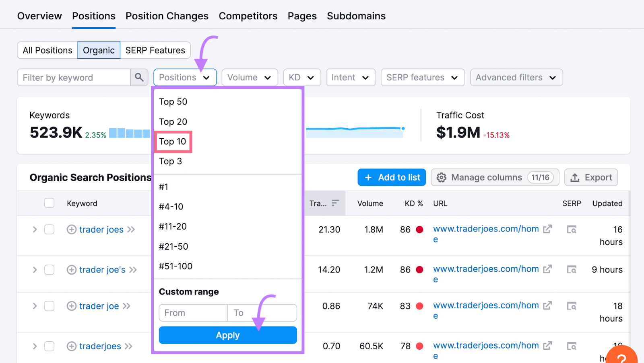Click the plus icon beside traderjoes
The height and width of the screenshot is (363, 644).
(72, 346)
